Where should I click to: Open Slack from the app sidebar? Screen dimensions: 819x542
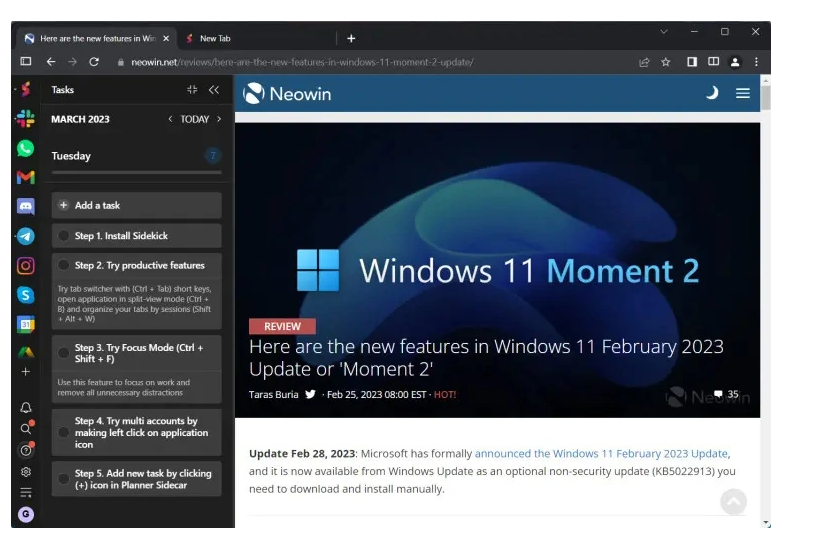coord(26,119)
